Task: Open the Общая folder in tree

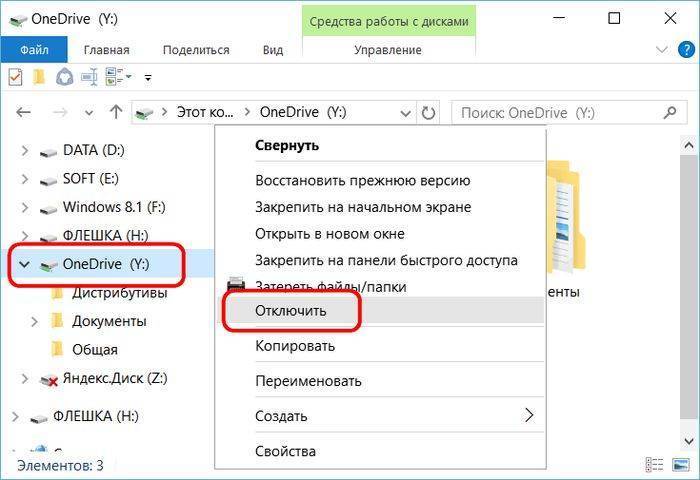Action: tap(95, 350)
